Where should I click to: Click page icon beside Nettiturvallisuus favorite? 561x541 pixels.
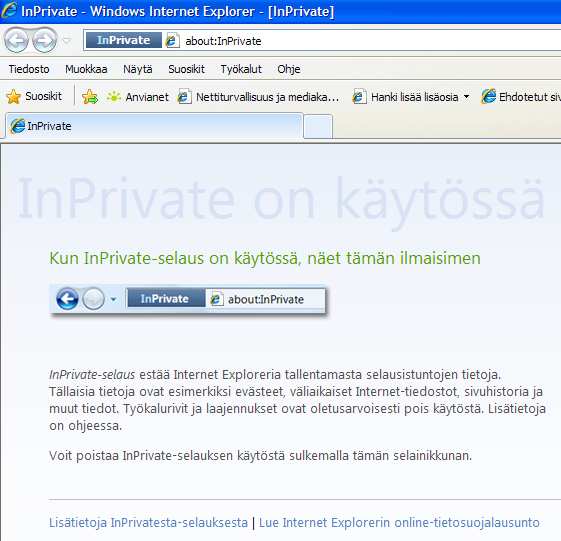[185, 97]
